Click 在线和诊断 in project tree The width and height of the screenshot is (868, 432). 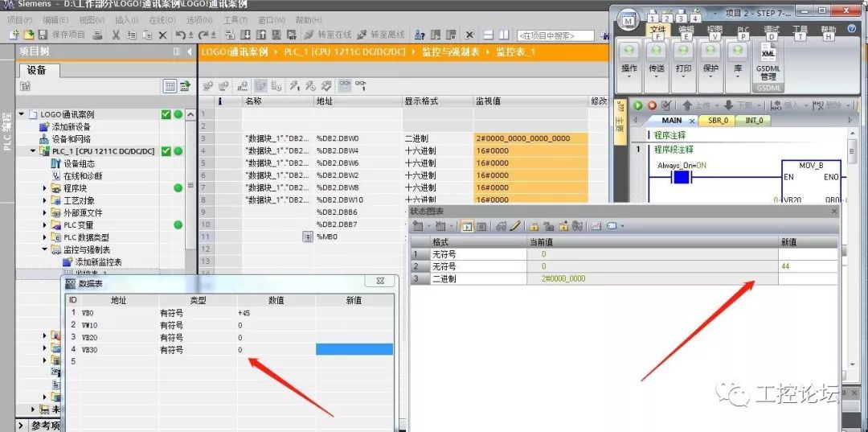(83, 176)
